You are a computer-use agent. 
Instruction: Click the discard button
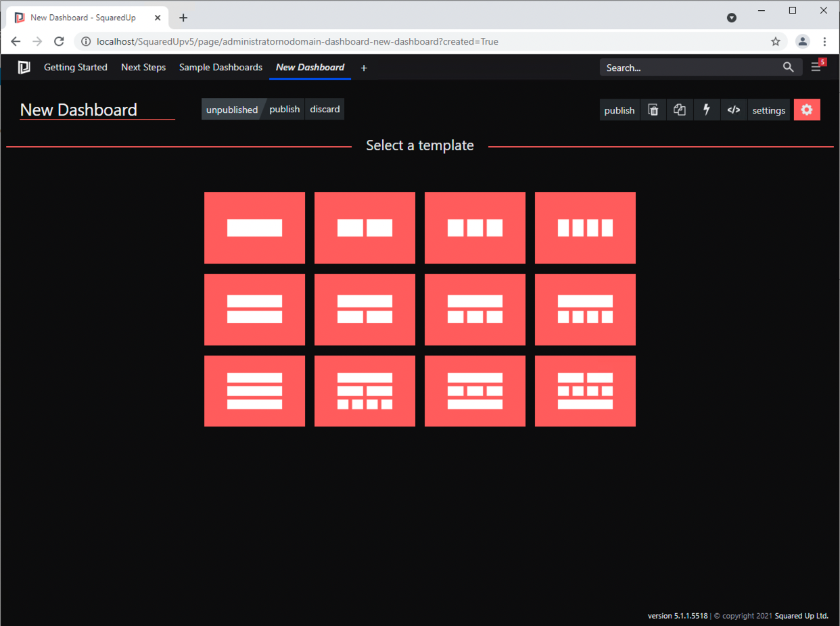tap(325, 110)
